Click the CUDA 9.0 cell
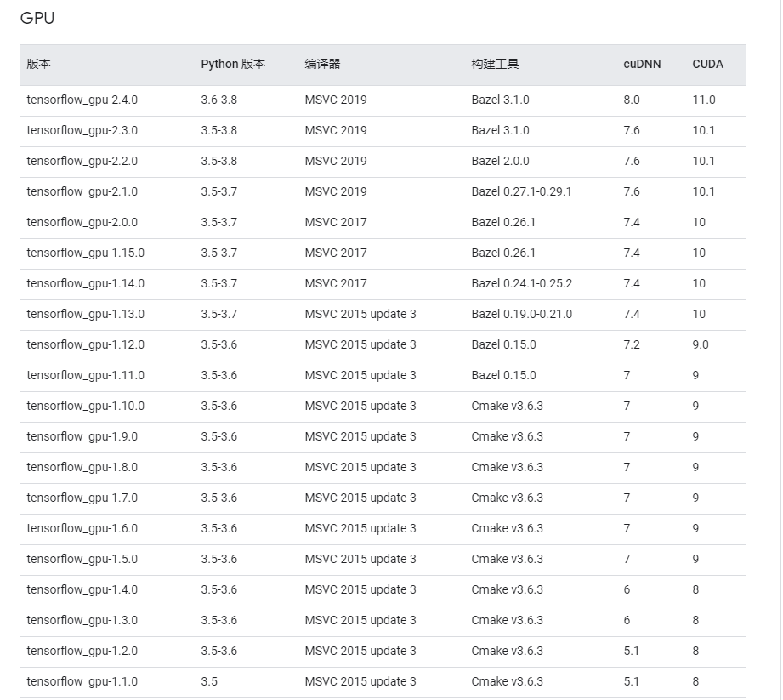The image size is (783, 700). [701, 344]
